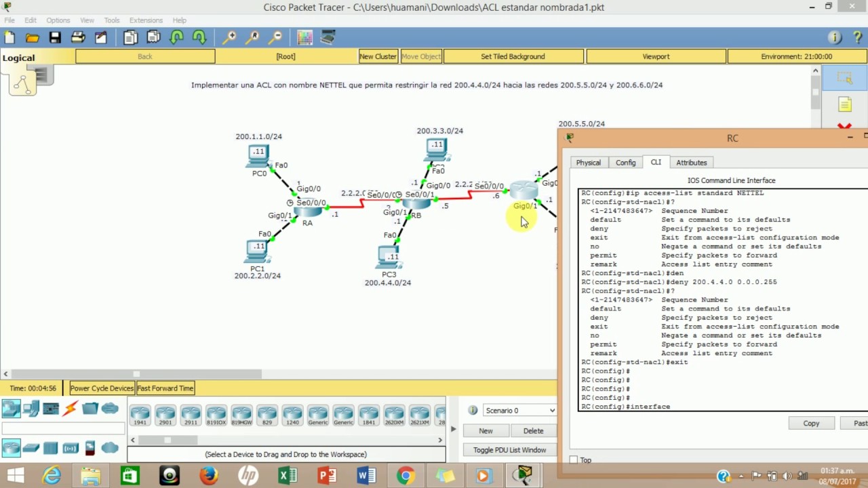Select the Wireless Devices subcategory icon

[x=71, y=448]
